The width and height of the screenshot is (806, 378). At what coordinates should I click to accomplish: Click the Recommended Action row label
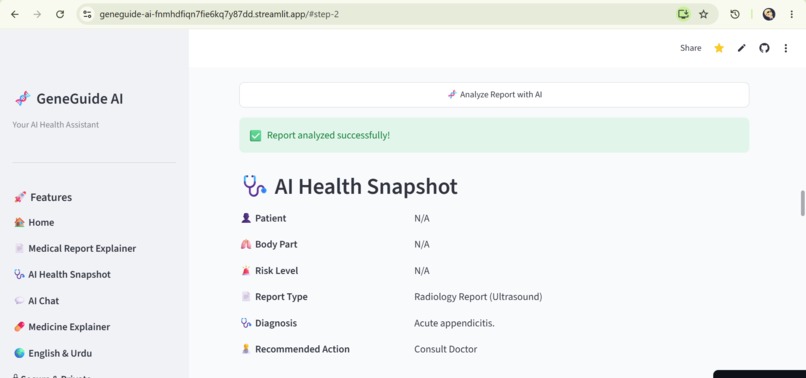[302, 349]
